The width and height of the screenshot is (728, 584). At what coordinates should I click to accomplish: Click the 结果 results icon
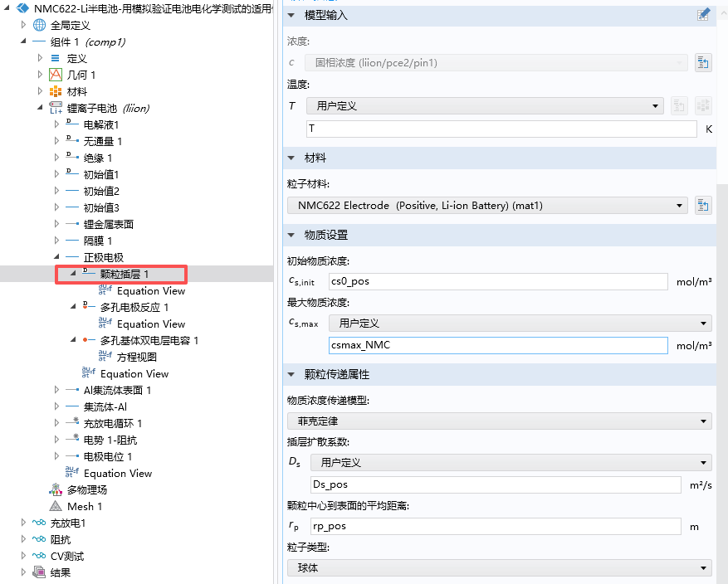tap(39, 572)
